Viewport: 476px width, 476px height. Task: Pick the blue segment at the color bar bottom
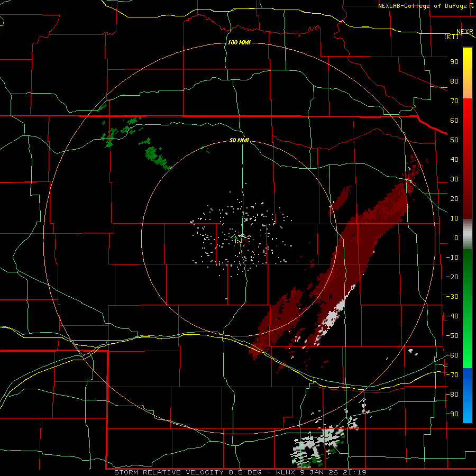467,396
